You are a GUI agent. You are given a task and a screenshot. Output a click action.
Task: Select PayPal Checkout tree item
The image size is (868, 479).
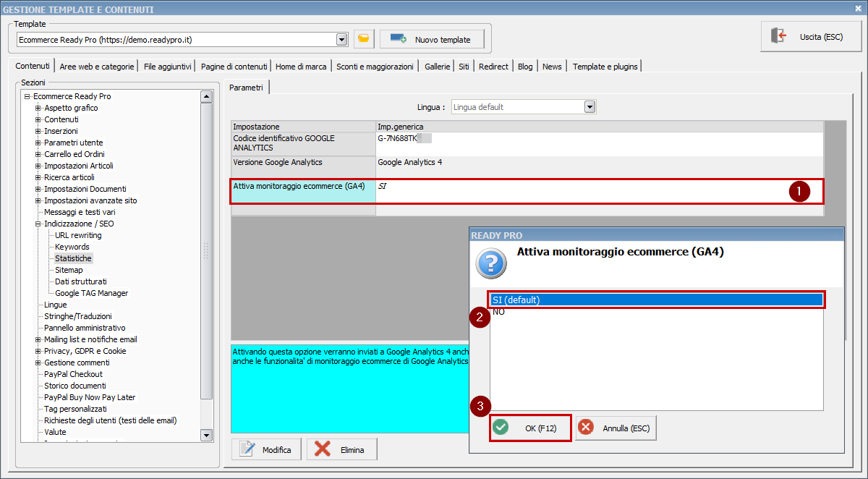point(73,374)
